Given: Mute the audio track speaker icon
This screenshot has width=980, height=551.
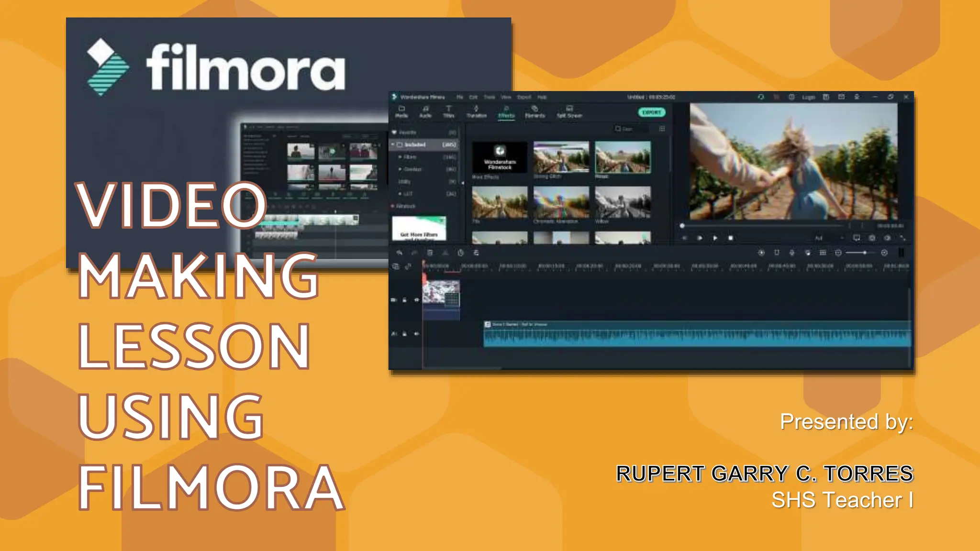Looking at the screenshot, I should [416, 333].
